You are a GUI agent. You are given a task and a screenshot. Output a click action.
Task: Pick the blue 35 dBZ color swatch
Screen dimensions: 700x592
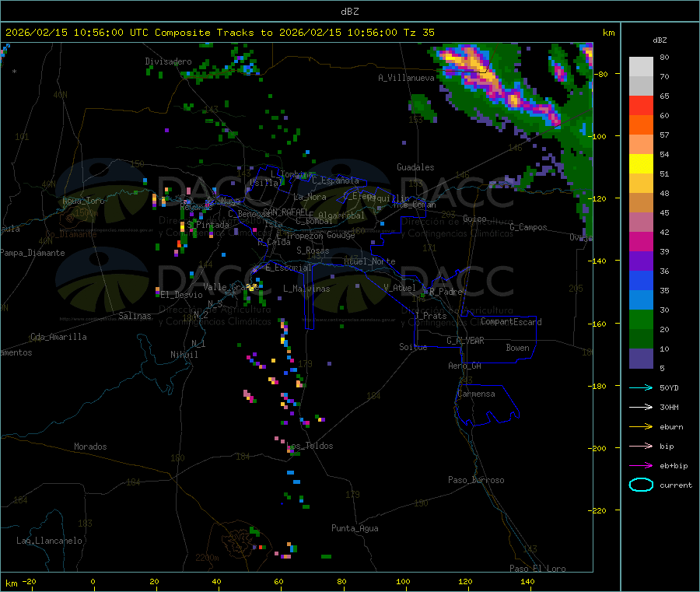coord(641,280)
